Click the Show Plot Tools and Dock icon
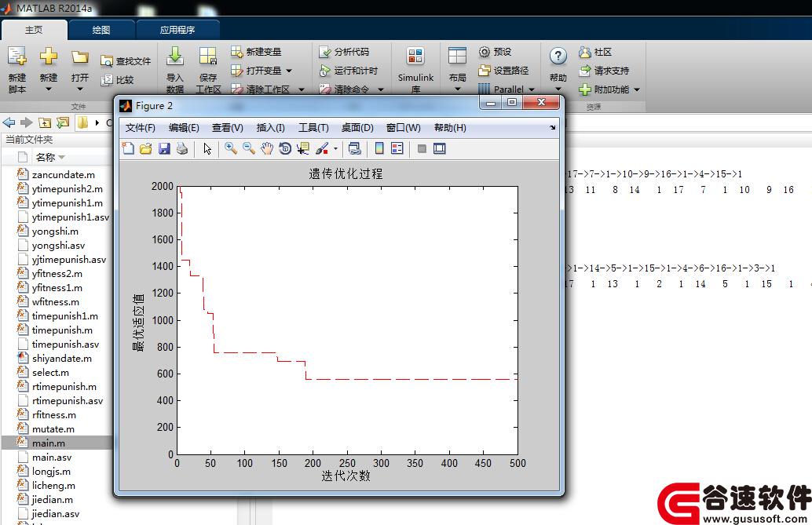The width and height of the screenshot is (812, 525). tap(440, 148)
